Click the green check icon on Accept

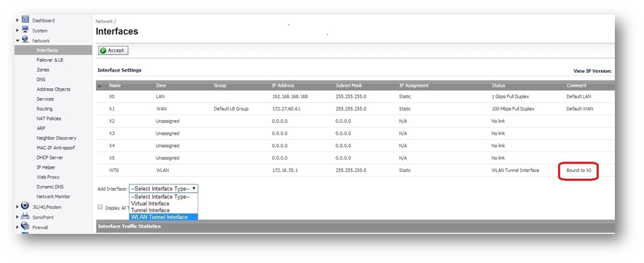tap(103, 51)
